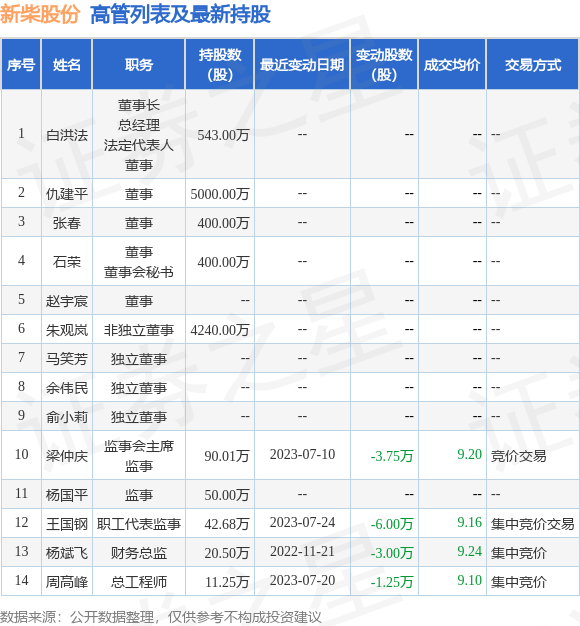Click the average price 9.16
580x626 pixels.
(469, 522)
